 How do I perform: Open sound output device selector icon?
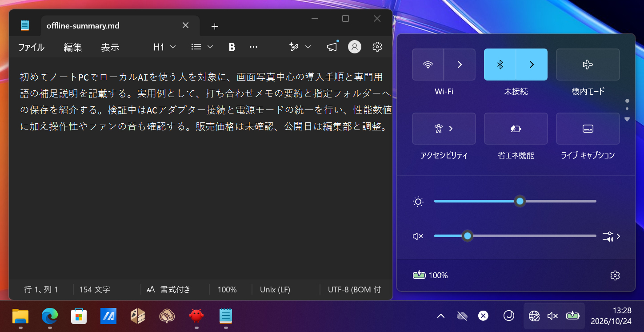click(611, 236)
